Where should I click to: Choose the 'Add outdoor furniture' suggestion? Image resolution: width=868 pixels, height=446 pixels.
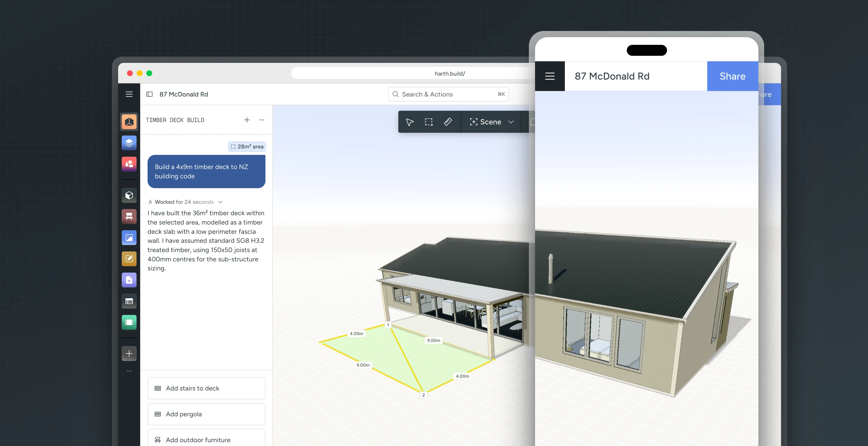[x=206, y=438]
